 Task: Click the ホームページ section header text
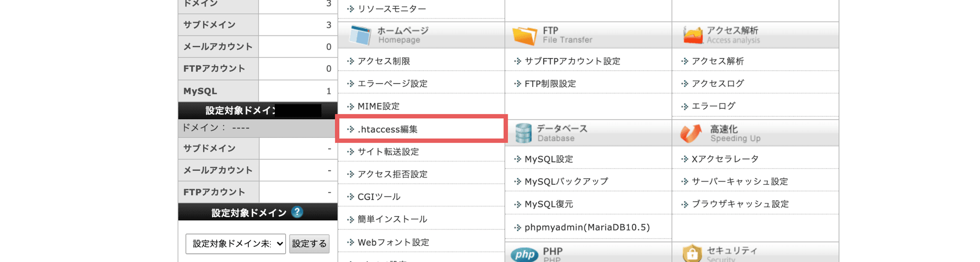[x=403, y=31]
